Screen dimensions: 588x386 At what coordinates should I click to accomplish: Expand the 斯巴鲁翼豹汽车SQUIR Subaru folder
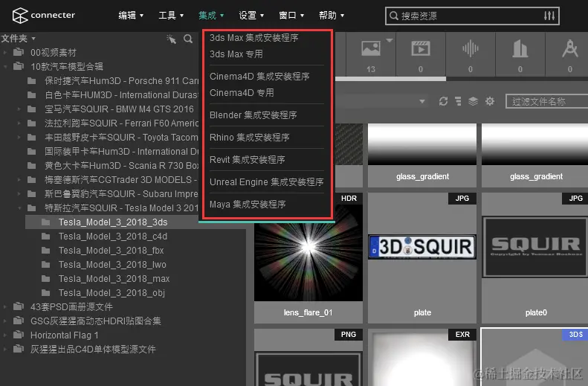pyautogui.click(x=19, y=194)
